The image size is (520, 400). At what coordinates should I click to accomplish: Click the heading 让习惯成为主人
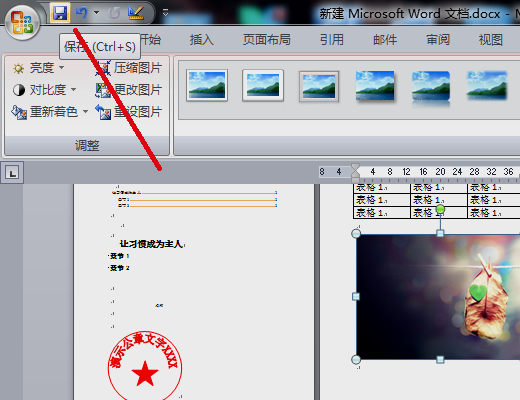(151, 244)
